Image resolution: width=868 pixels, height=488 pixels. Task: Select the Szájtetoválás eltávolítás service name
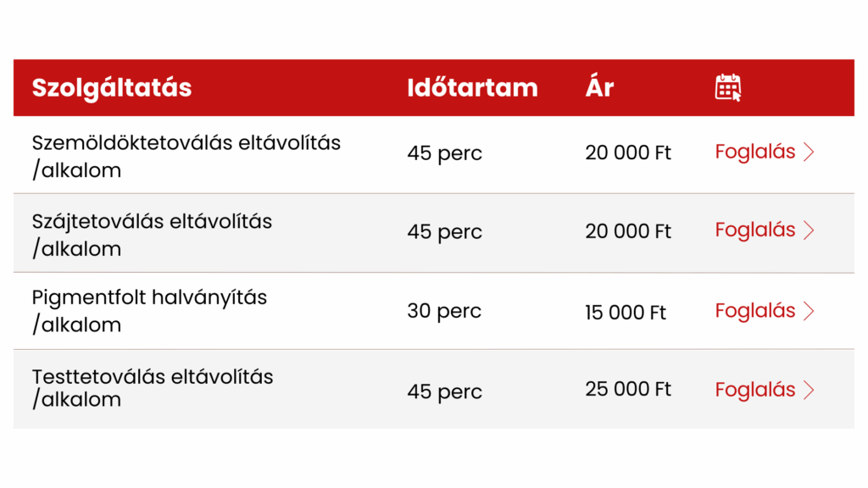point(152,222)
